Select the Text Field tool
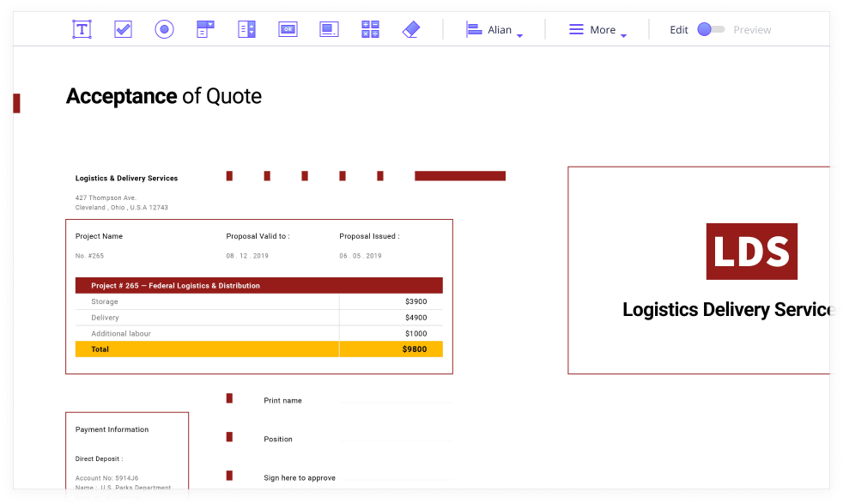The image size is (843, 504). [x=82, y=29]
